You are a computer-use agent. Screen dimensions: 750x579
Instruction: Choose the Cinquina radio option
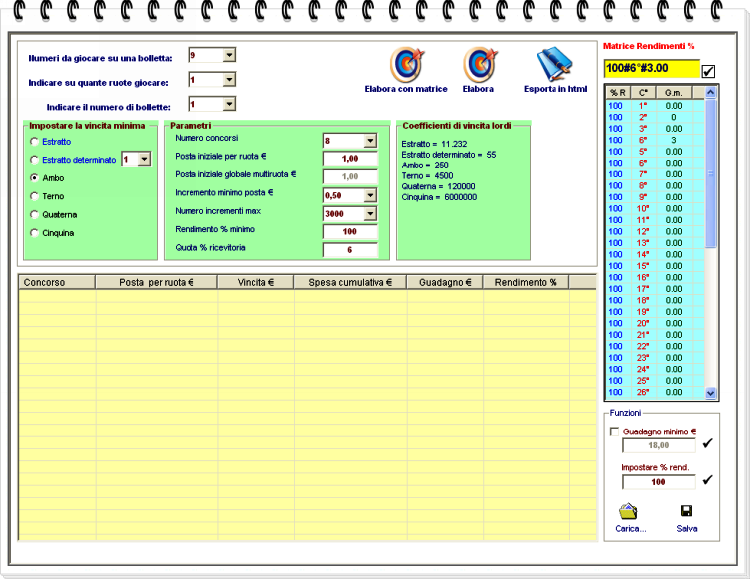tap(36, 233)
